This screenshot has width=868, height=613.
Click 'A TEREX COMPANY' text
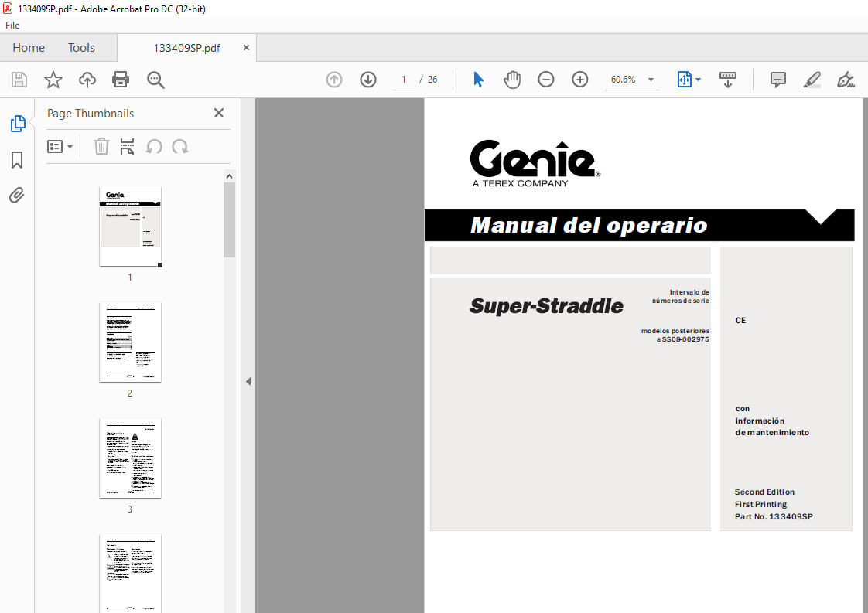520,183
